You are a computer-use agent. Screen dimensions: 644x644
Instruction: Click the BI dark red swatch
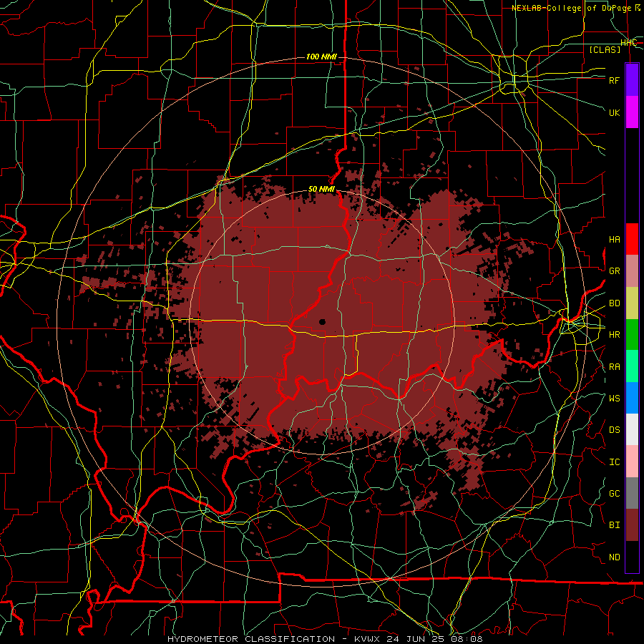[632, 525]
